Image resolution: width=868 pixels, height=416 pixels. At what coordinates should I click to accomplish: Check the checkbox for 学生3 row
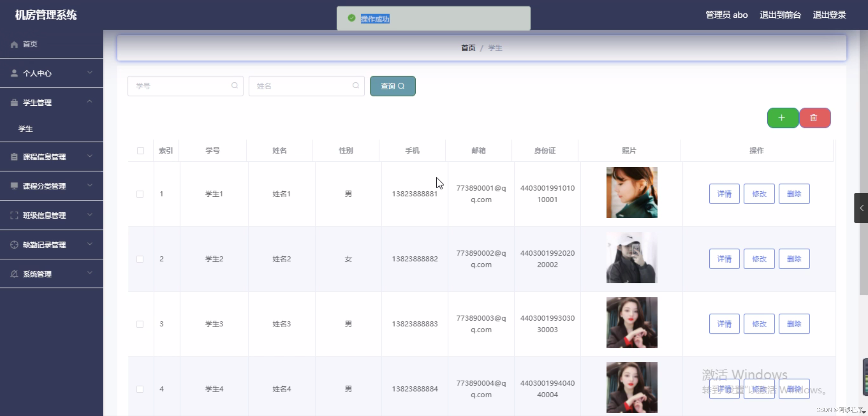point(140,324)
